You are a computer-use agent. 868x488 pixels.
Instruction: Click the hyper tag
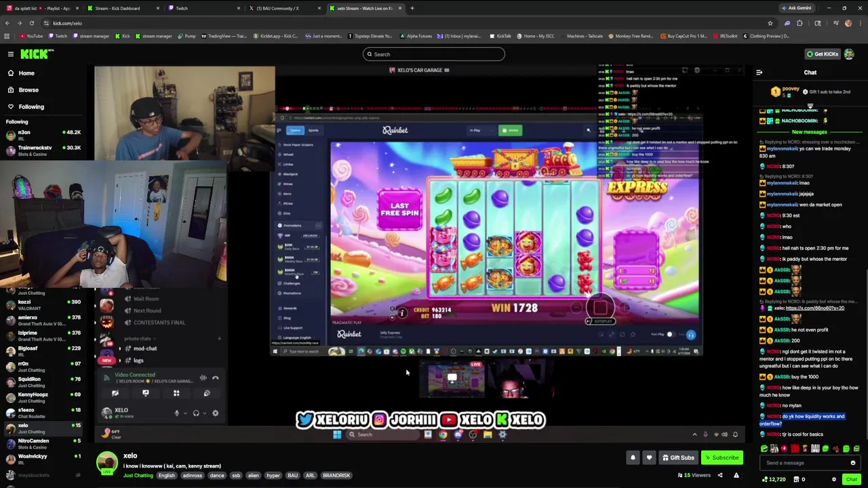[273, 475]
